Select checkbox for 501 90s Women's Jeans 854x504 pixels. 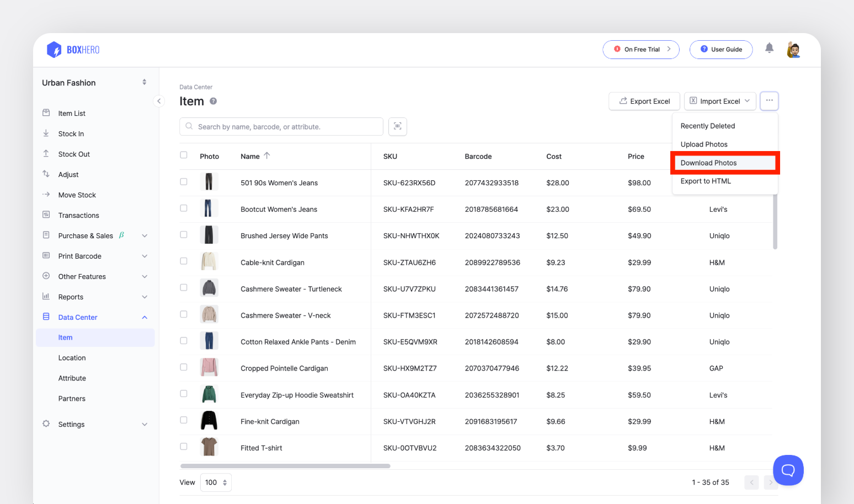tap(184, 182)
